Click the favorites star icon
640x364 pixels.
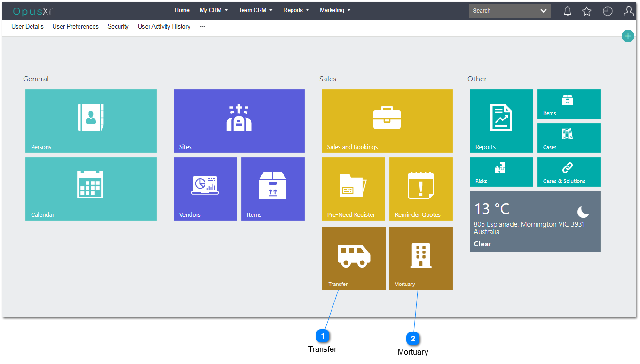click(x=586, y=11)
